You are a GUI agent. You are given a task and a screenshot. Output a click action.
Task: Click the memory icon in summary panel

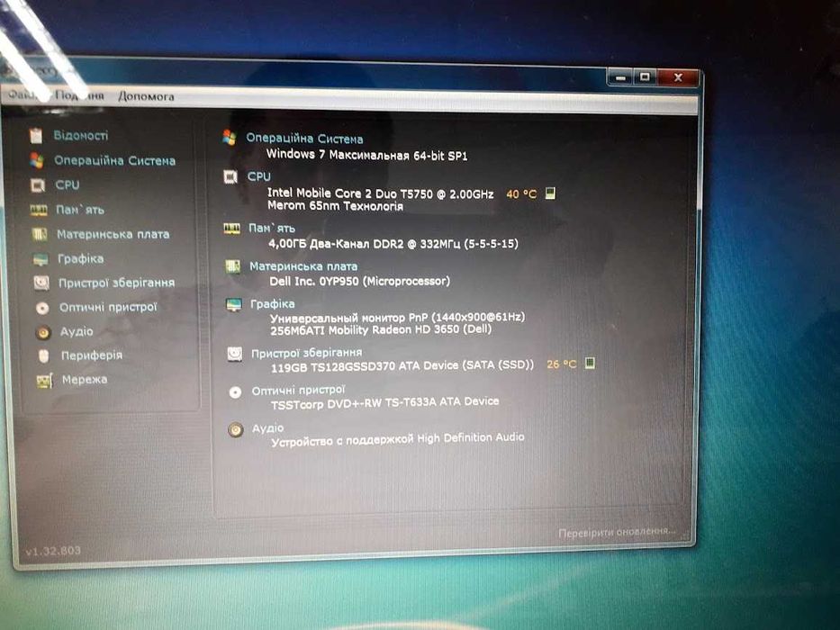(x=231, y=229)
